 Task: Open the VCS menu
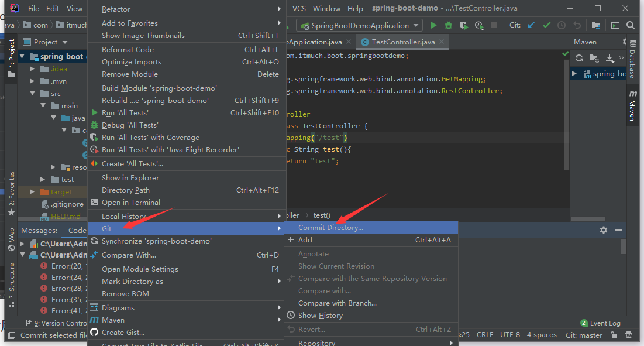(299, 9)
